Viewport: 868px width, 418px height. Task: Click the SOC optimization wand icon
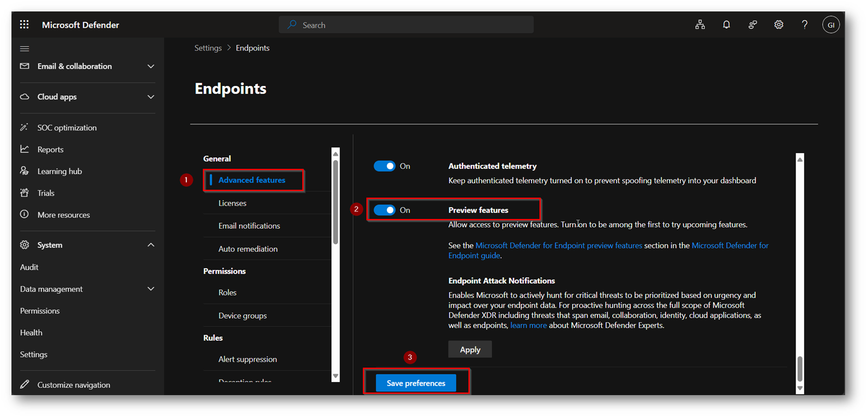pyautogui.click(x=25, y=128)
